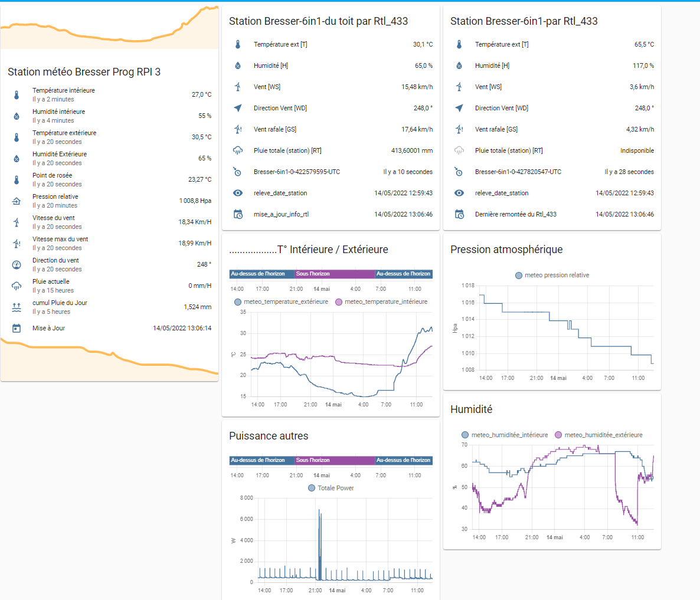Click wind gust icon beside Vitesse max du vent

17,244
